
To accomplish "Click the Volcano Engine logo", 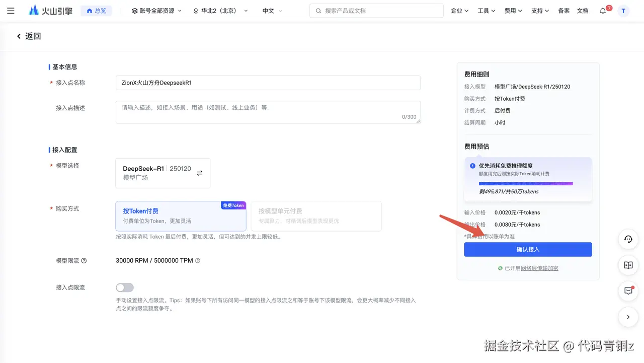I will point(52,11).
